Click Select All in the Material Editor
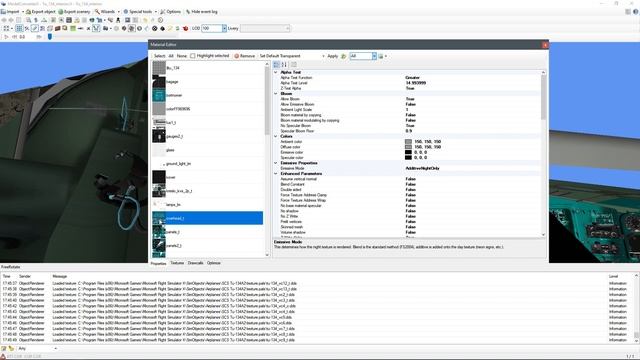The height and width of the screenshot is (360, 640). pyautogui.click(x=171, y=56)
